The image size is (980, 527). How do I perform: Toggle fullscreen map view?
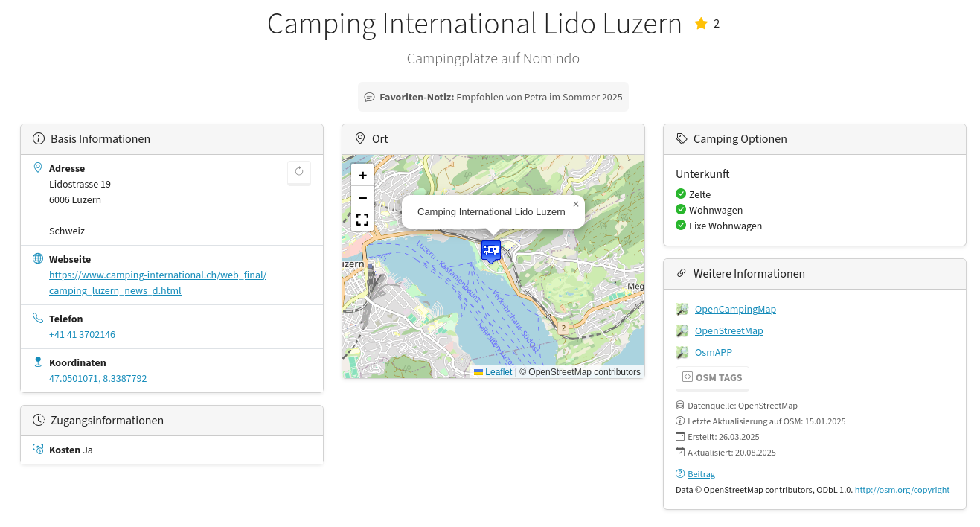pyautogui.click(x=362, y=220)
